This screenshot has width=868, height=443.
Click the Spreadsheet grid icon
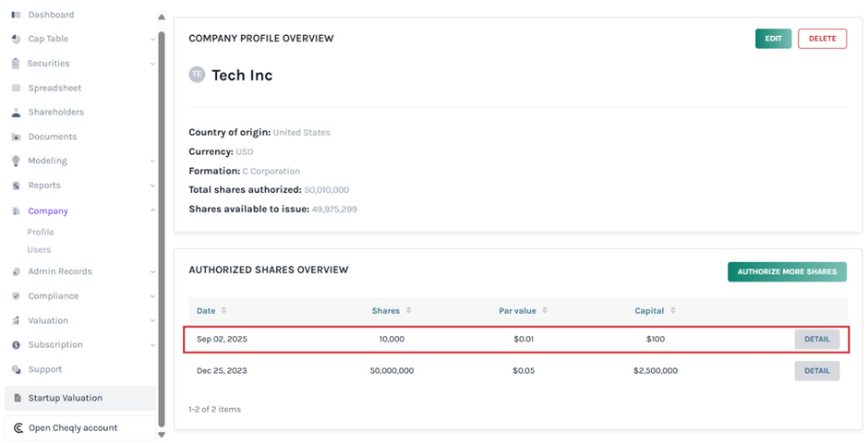pos(16,88)
